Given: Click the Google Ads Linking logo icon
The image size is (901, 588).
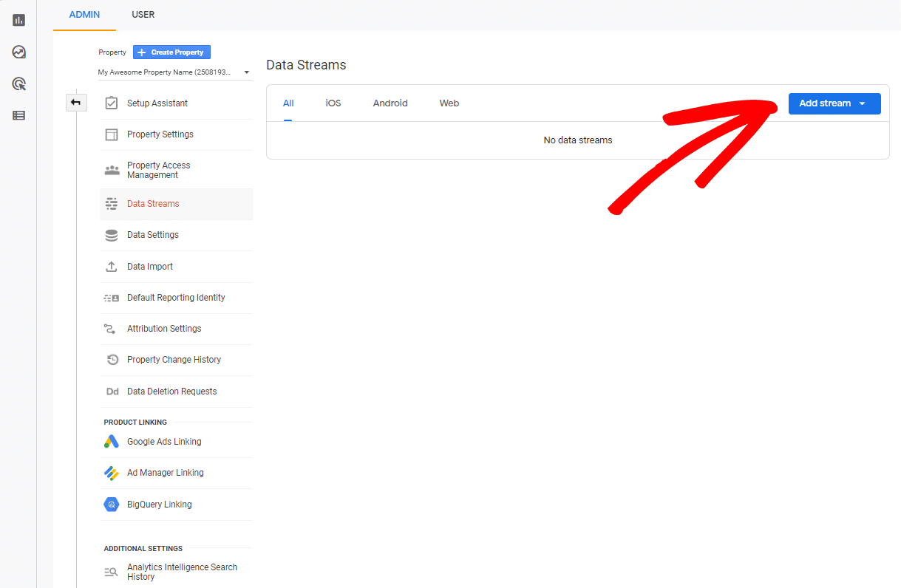Looking at the screenshot, I should 112,442.
